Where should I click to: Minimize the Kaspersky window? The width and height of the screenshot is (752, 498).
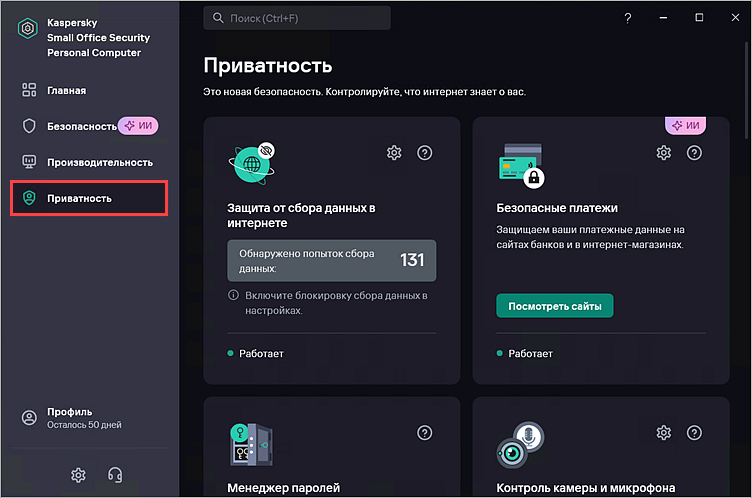tap(663, 18)
